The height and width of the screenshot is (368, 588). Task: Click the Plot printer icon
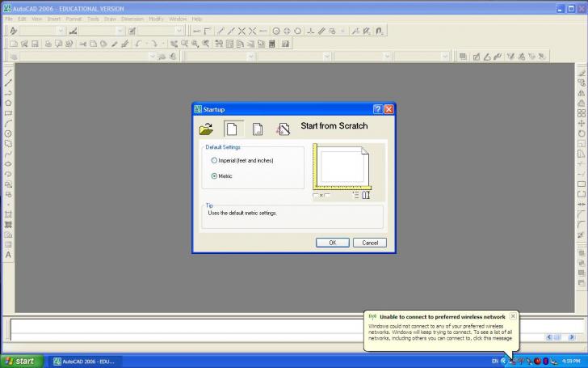point(48,44)
